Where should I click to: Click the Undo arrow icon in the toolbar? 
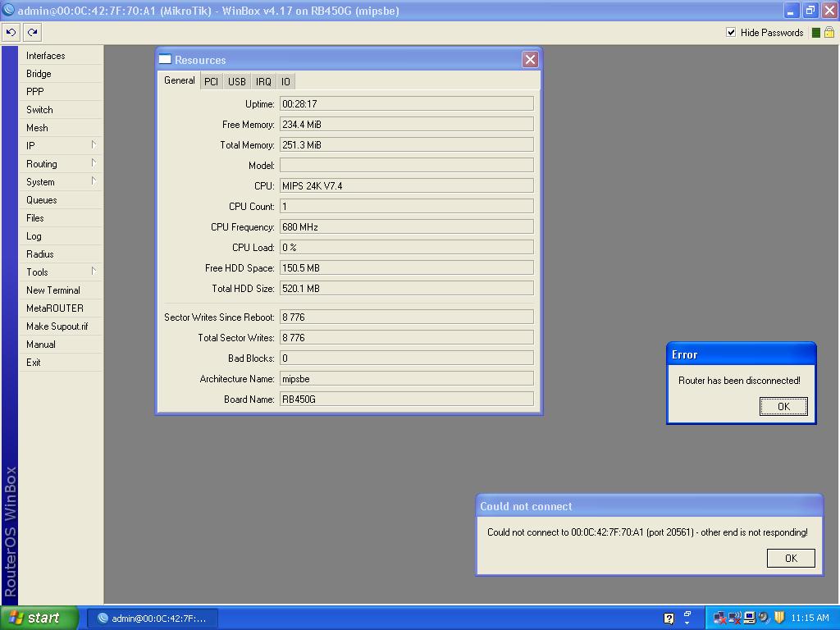coord(11,33)
